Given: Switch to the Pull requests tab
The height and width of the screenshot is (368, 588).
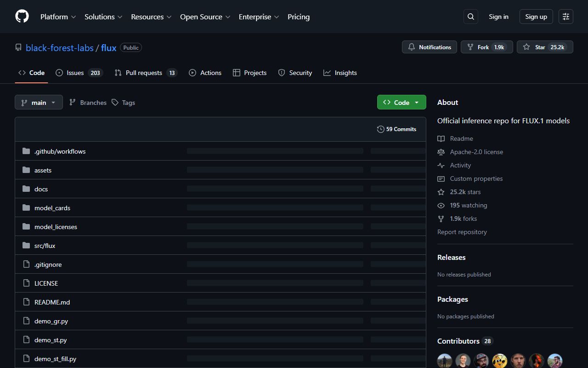Looking at the screenshot, I should click(x=144, y=73).
